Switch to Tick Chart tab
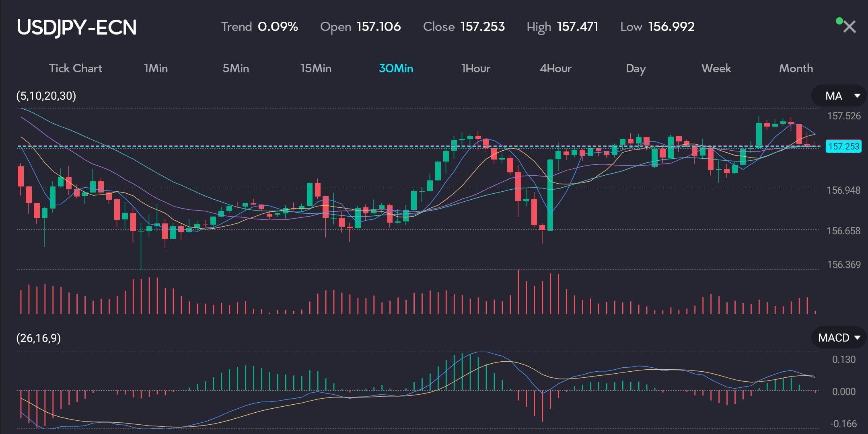Viewport: 868px width, 434px height. 76,68
